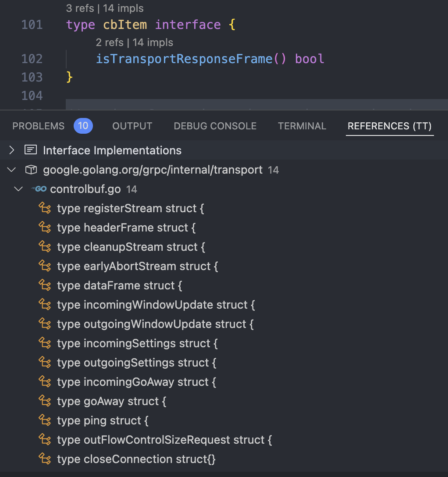Image resolution: width=448 pixels, height=477 pixels.
Task: Select 'type outgoingSettings struct {' result
Action: tap(137, 363)
